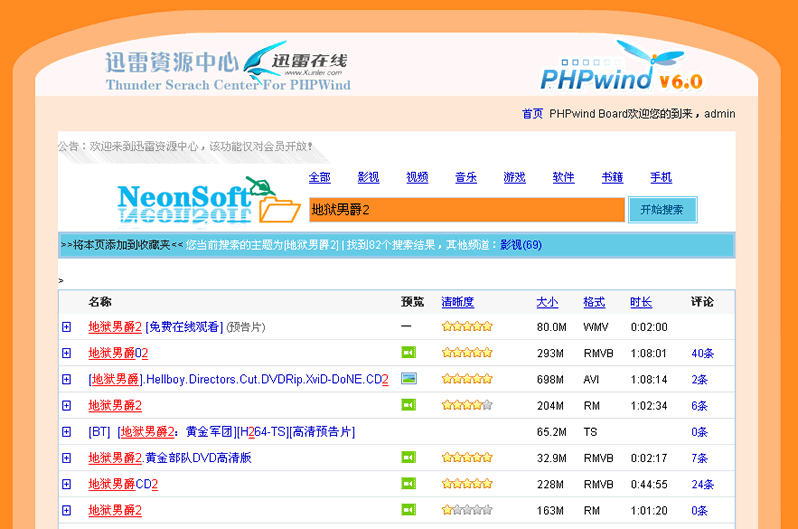798x529 pixels.
Task: Click the orange search input field
Action: pyautogui.click(x=466, y=210)
